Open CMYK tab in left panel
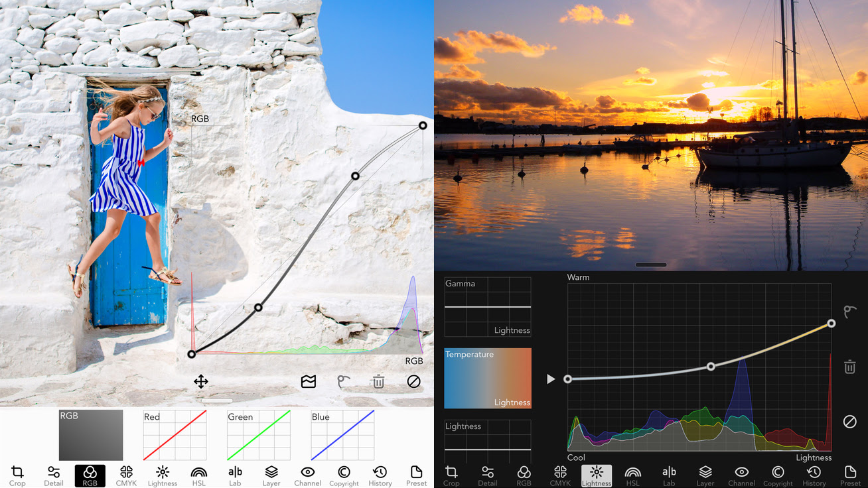The image size is (868, 488). coord(126,475)
